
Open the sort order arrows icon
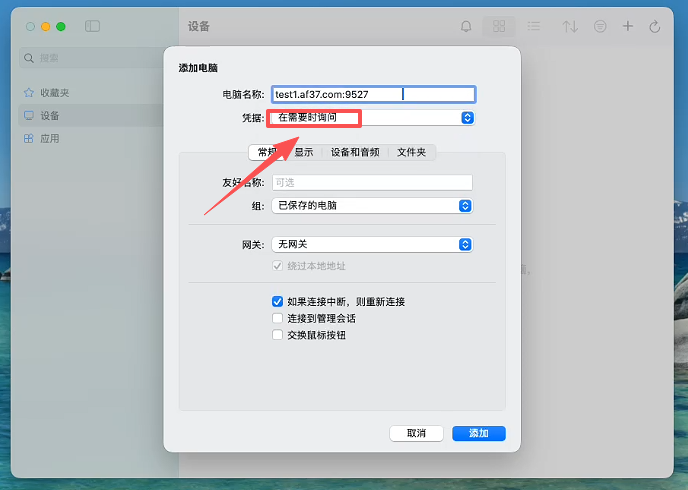click(x=570, y=27)
